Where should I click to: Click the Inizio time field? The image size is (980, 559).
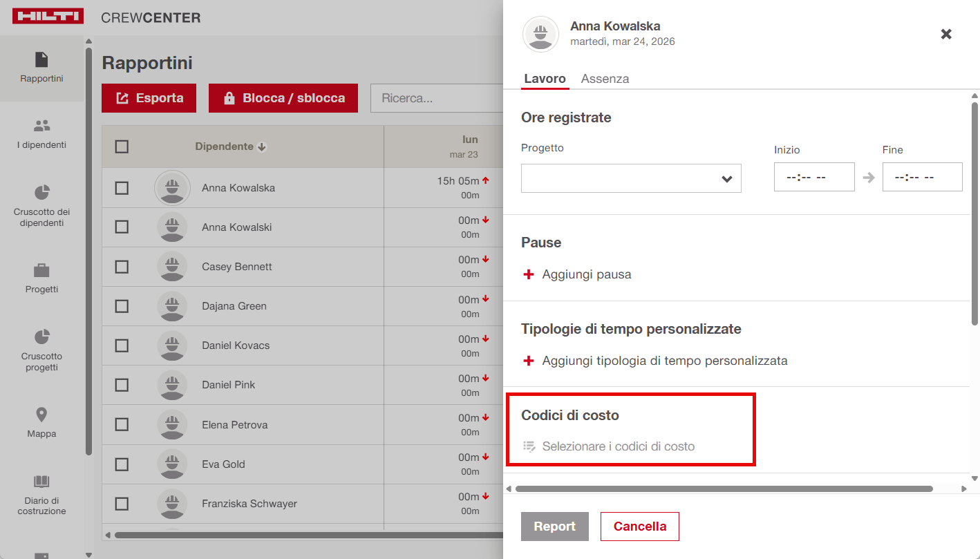pyautogui.click(x=813, y=177)
